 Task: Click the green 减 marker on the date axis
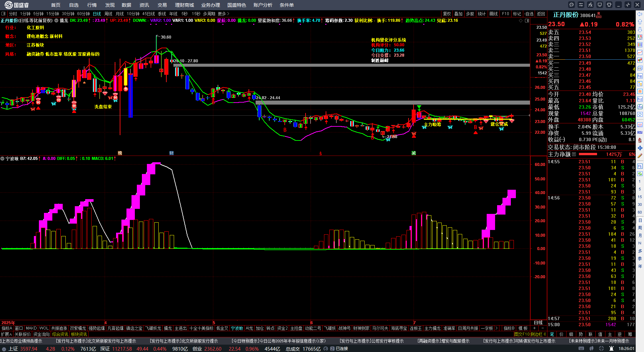click(x=414, y=153)
